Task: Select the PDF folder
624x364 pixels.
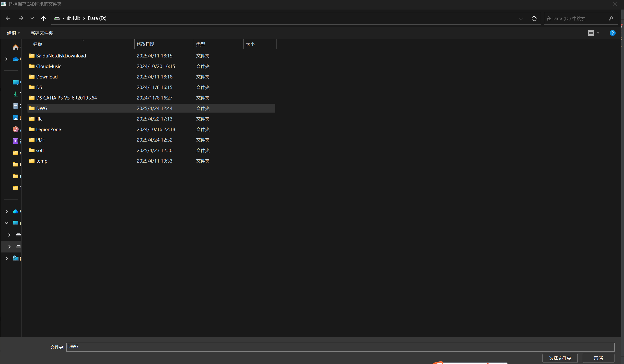Action: point(40,140)
